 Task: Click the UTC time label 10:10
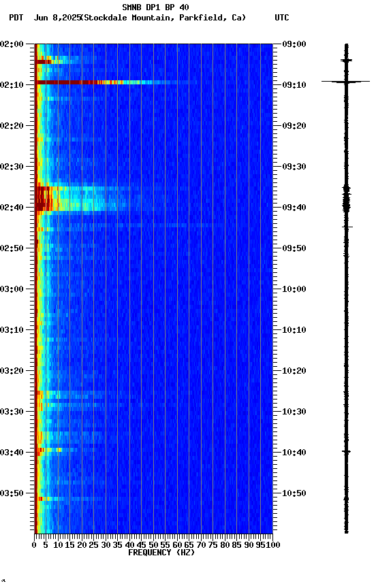pyautogui.click(x=294, y=330)
